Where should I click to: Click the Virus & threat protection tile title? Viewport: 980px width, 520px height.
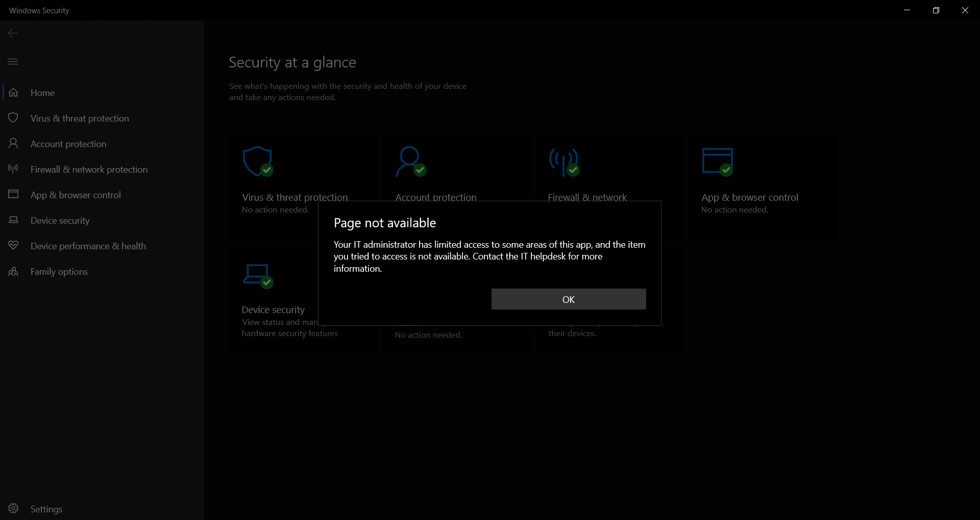point(295,197)
